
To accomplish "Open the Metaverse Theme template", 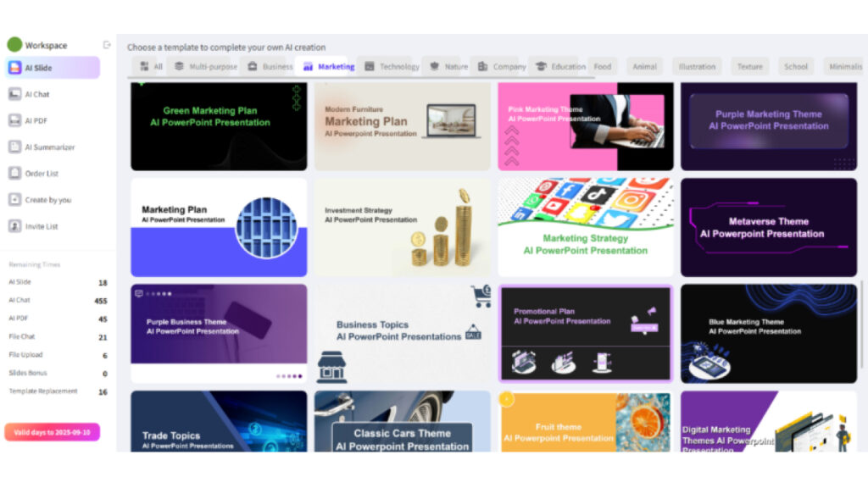I will click(769, 226).
